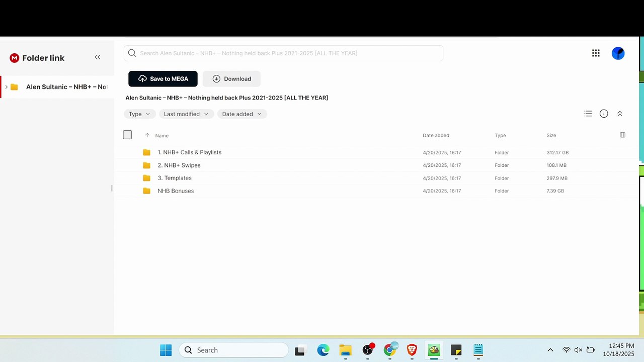Tick the select-all checkbox
The height and width of the screenshot is (362, 644).
[127, 135]
